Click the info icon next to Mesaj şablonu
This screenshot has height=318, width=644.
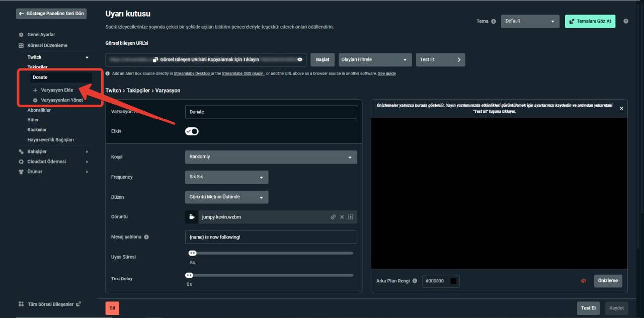[x=146, y=237]
